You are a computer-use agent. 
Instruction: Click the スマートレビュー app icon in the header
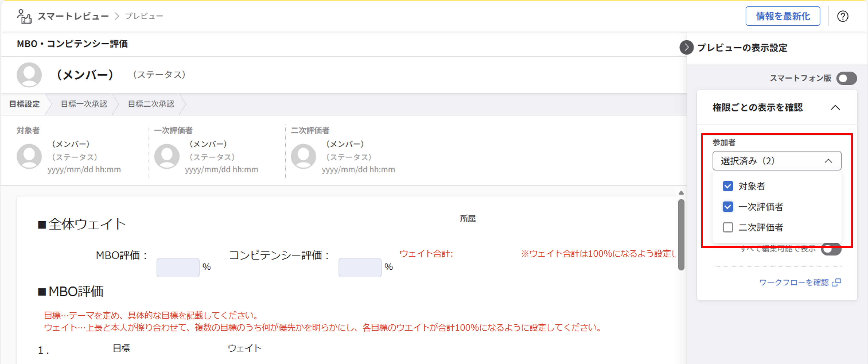pyautogui.click(x=24, y=16)
